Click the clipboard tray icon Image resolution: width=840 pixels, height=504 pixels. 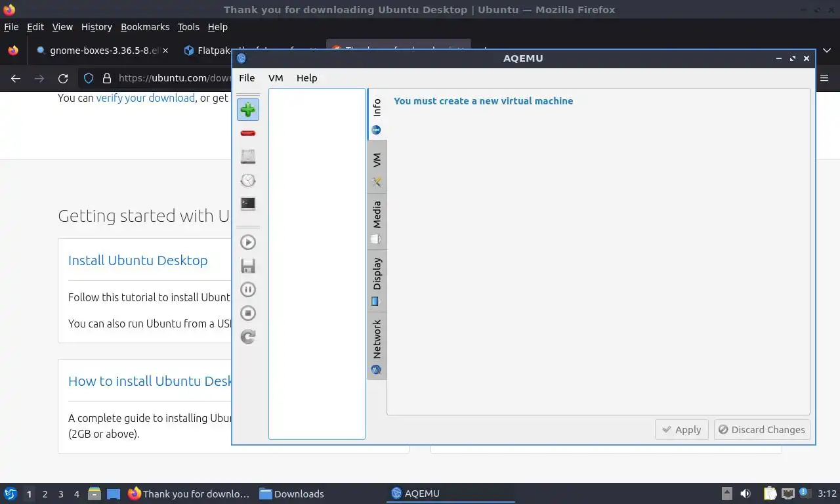point(770,493)
